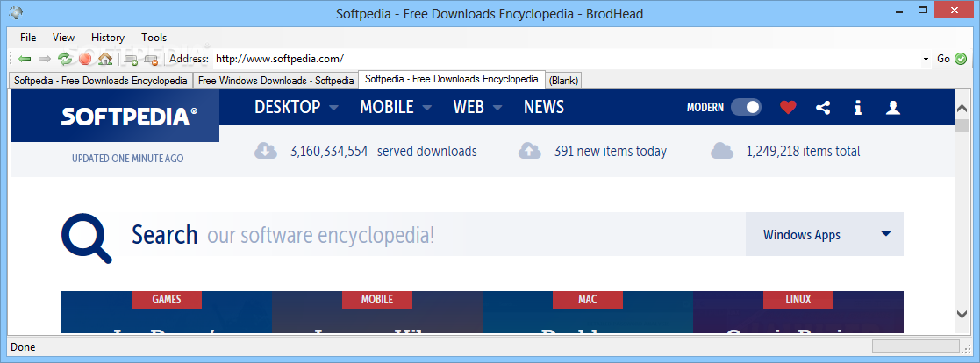
Task: Click the red Stop loading icon
Action: point(85,59)
